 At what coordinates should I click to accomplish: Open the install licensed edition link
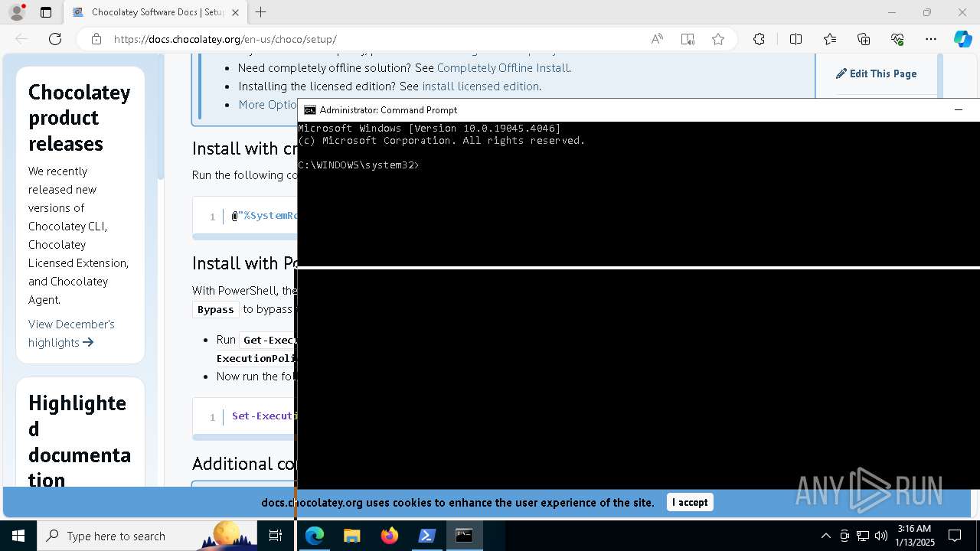pyautogui.click(x=480, y=86)
